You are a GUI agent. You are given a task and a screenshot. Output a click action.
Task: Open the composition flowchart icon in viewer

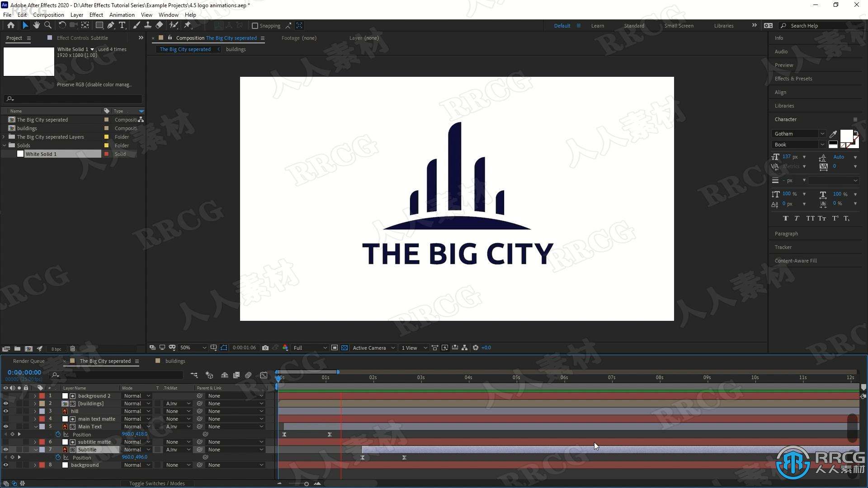coord(464,348)
